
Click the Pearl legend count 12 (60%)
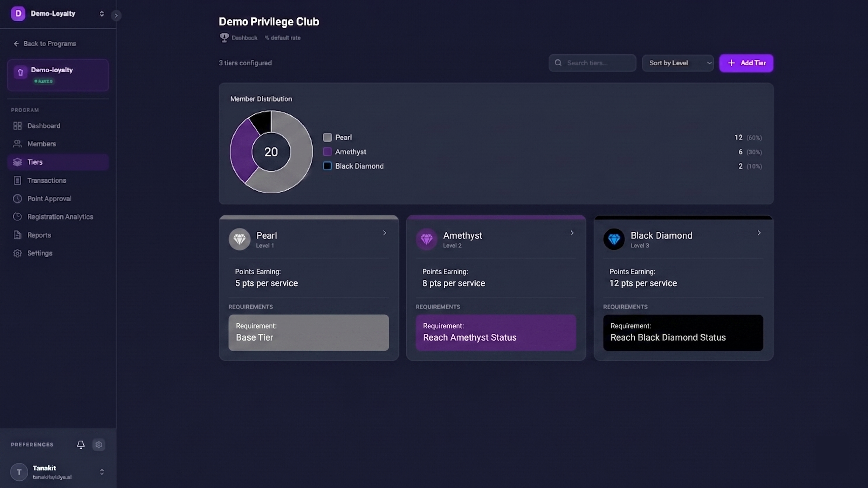(x=748, y=138)
